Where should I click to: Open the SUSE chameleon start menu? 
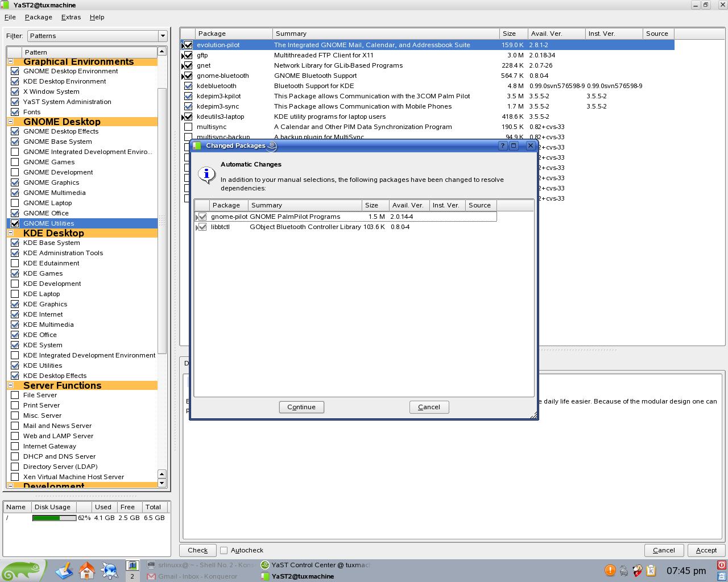click(23, 570)
